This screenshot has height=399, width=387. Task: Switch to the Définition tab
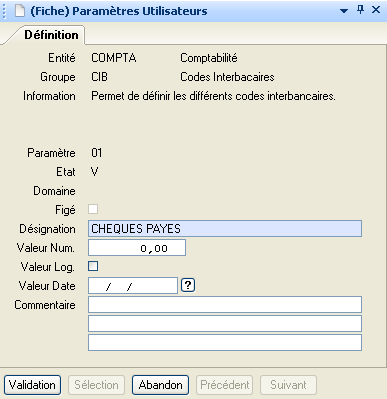click(x=51, y=35)
